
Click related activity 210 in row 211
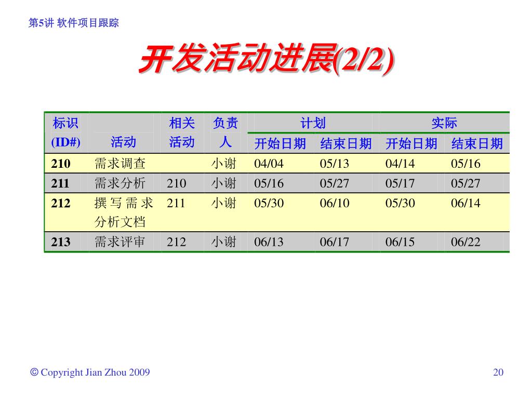pos(177,183)
